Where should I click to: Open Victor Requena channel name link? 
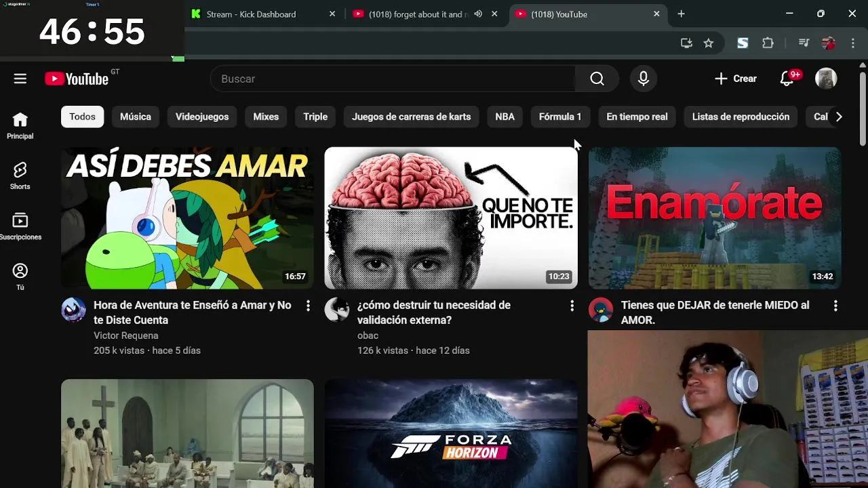[x=126, y=335]
